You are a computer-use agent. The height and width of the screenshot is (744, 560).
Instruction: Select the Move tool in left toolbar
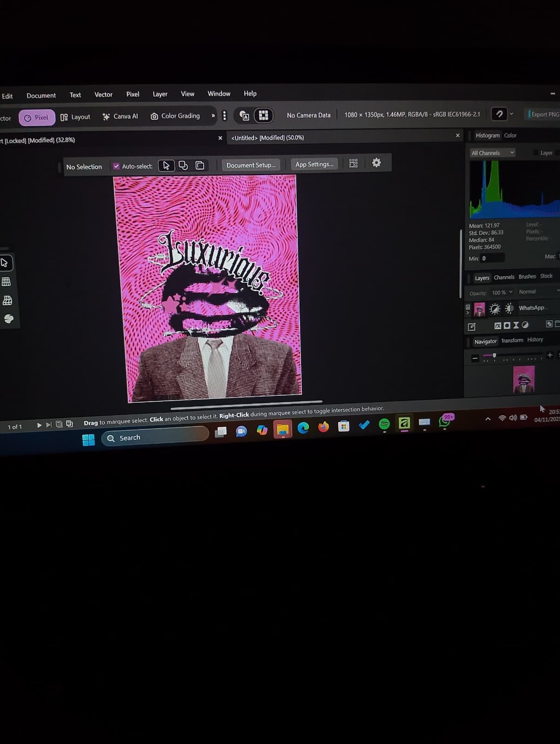5,263
